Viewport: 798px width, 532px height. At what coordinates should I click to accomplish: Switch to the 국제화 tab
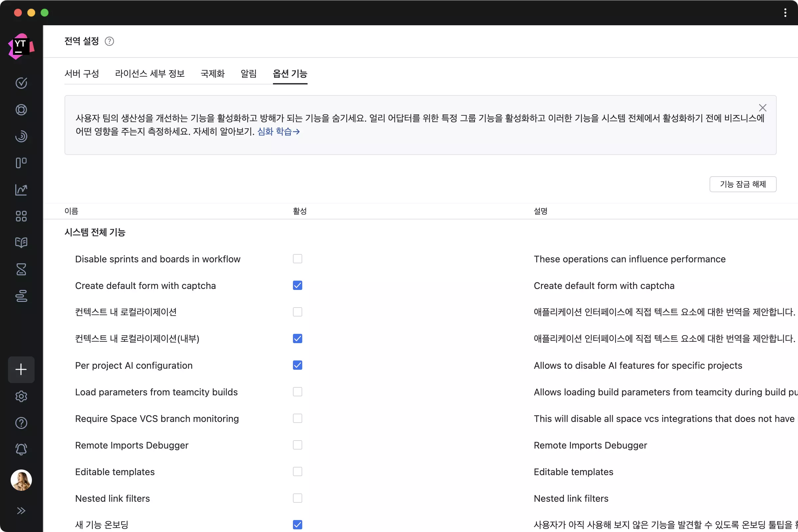click(212, 73)
